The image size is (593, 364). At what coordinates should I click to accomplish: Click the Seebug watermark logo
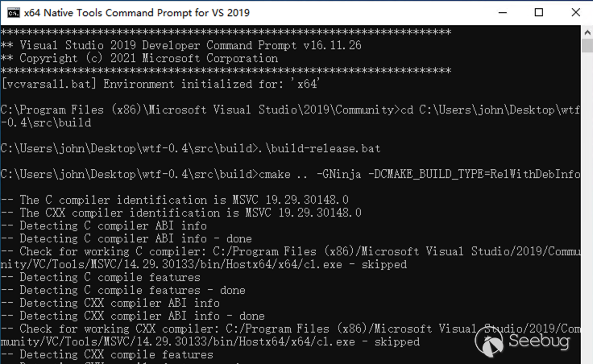(x=523, y=341)
